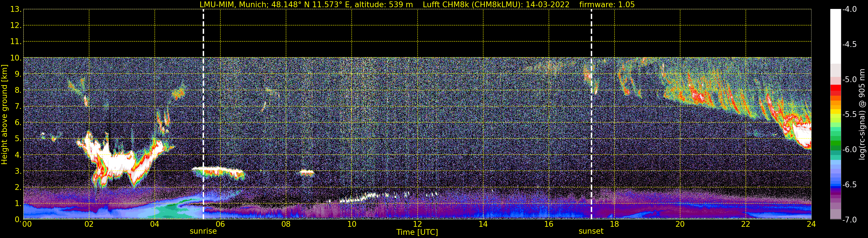Click the "10." height axis tick label
Image resolution: width=868 pixels, height=238 pixels.
coord(16,58)
